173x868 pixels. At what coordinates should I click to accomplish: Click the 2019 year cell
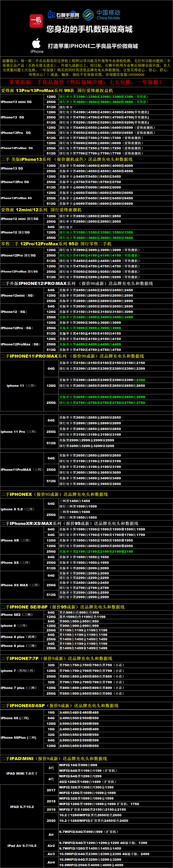(51, 809)
